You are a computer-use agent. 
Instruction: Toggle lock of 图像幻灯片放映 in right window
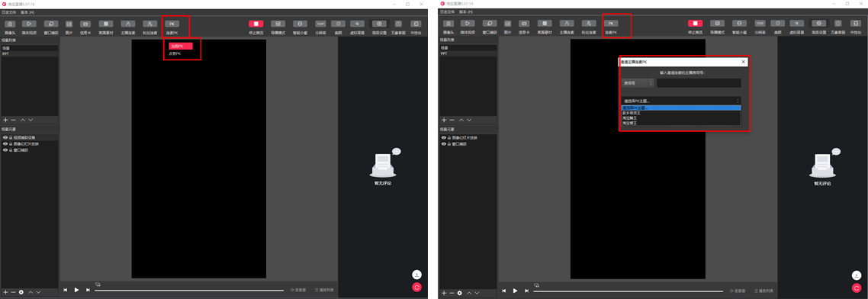coord(449,137)
